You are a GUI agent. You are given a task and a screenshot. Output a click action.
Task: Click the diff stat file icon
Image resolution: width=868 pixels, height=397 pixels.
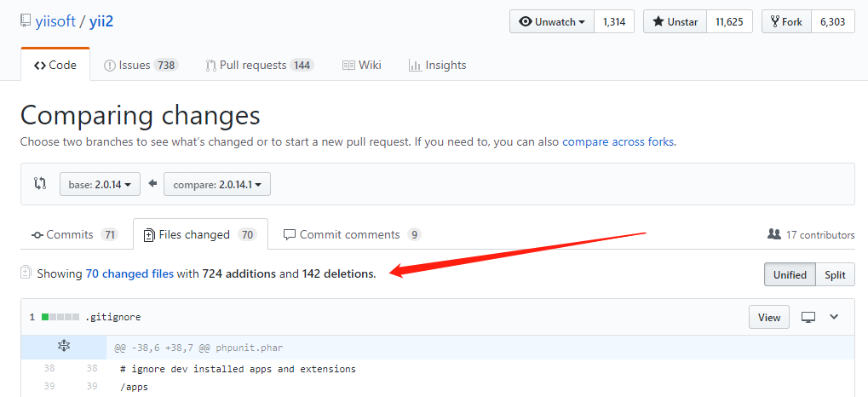[26, 272]
